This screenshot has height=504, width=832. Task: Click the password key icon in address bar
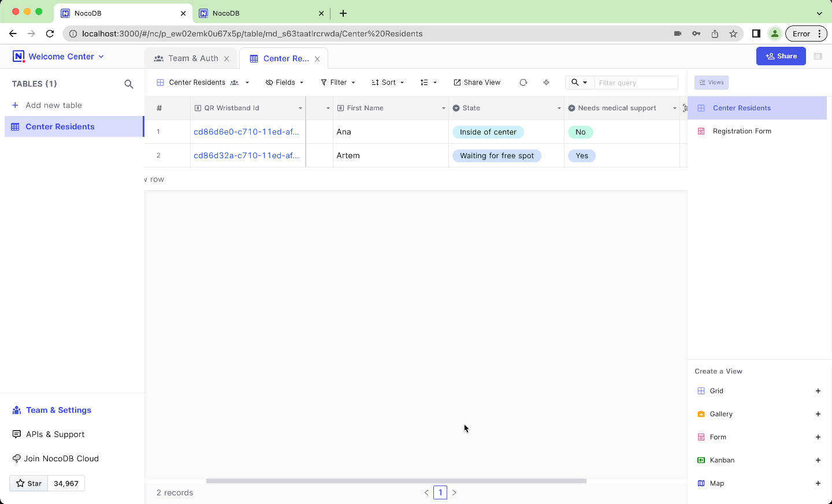(x=696, y=33)
